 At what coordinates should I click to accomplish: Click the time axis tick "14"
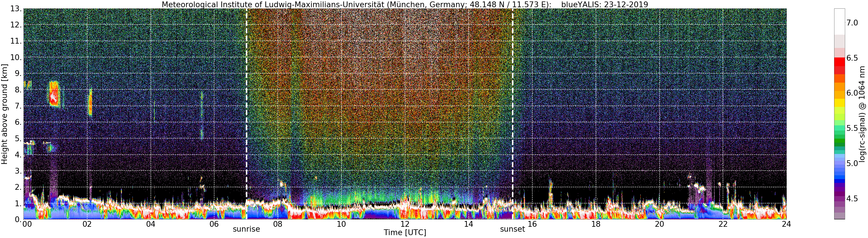(x=469, y=224)
